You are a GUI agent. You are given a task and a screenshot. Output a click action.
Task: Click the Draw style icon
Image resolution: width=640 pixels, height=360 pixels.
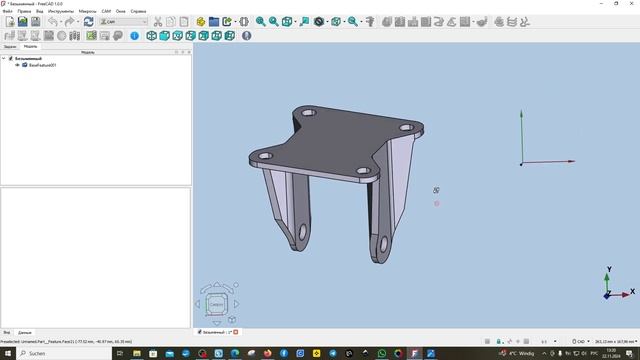click(319, 22)
